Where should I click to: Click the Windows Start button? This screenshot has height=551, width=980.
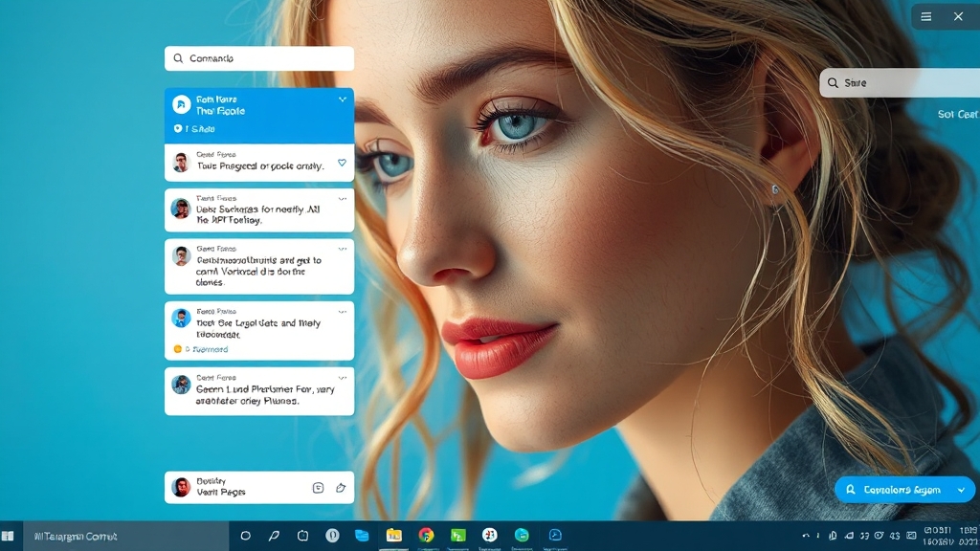click(9, 537)
